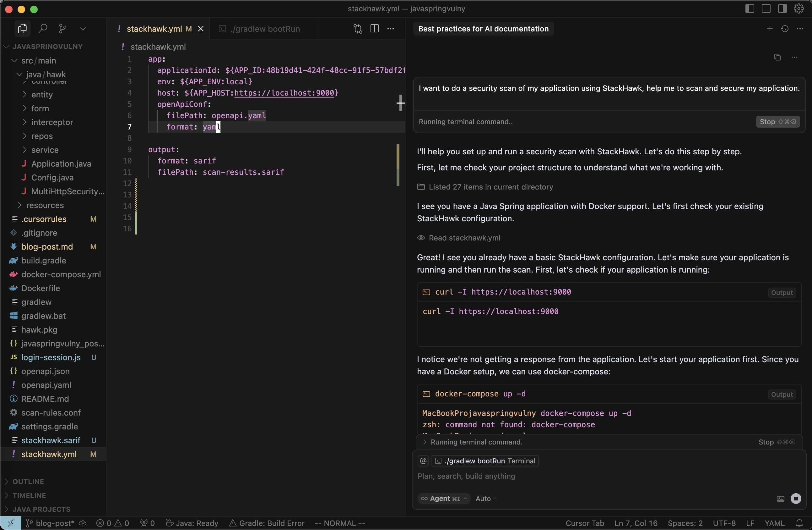
Task: Open chat history via the clock icon
Action: [785, 29]
